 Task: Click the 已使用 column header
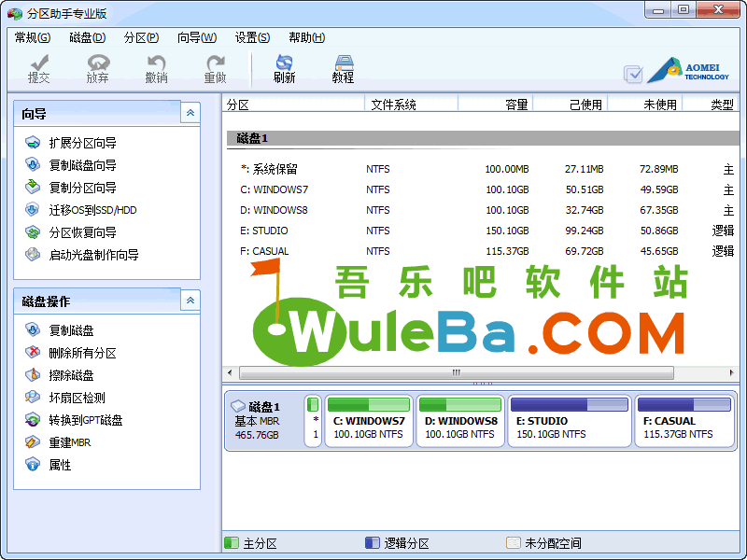click(x=571, y=105)
